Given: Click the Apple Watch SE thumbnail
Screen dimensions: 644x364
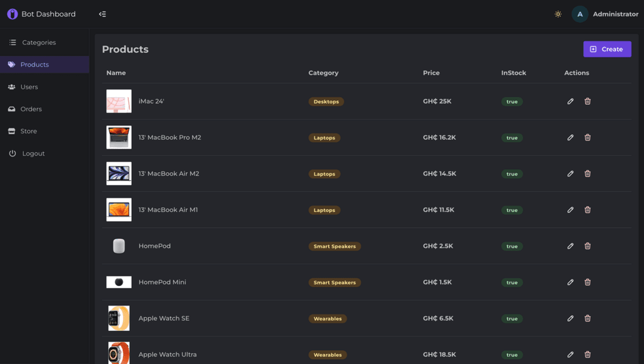Looking at the screenshot, I should tap(119, 318).
